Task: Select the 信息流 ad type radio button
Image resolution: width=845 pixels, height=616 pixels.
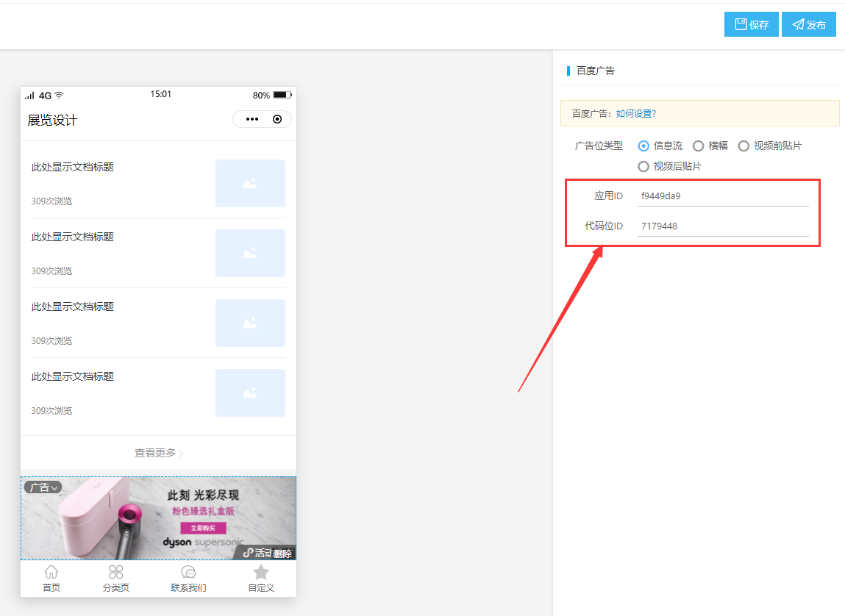Action: tap(643, 146)
